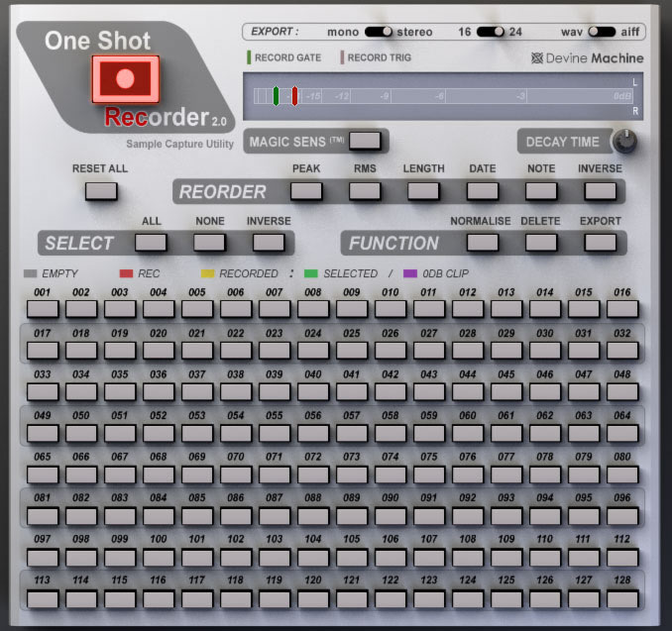
Task: Select sample slot 072
Action: 313,474
